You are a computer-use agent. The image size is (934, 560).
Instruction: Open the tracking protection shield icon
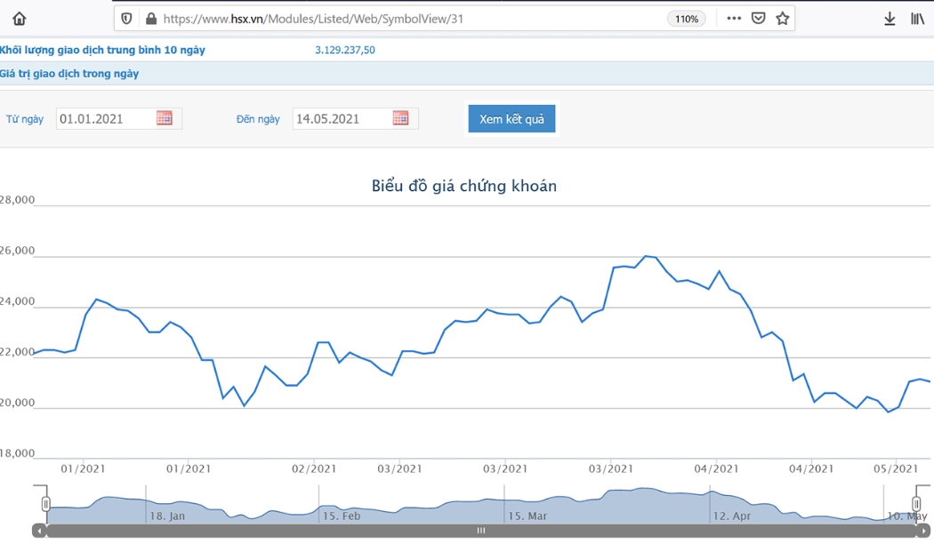[x=126, y=19]
